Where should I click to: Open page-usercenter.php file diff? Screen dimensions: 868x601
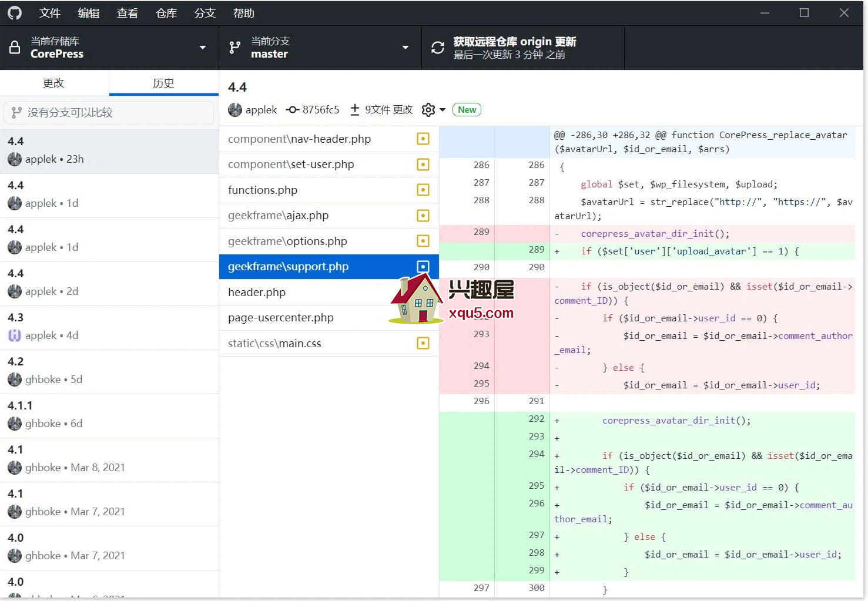tap(329, 318)
